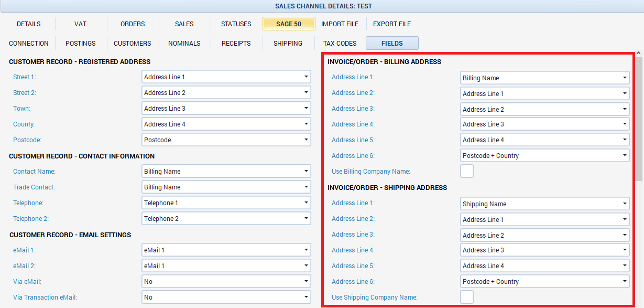Expand the County dropdown
The width and height of the screenshot is (644, 308).
click(x=226, y=124)
